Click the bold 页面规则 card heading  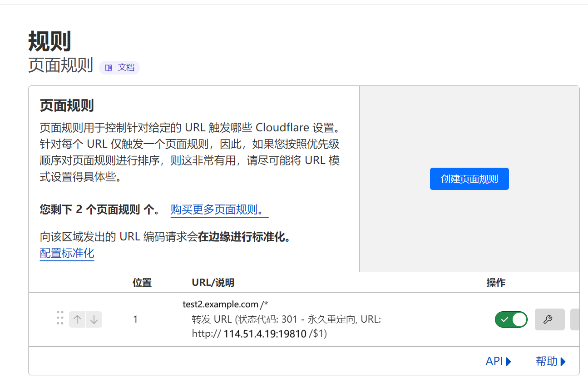tap(67, 106)
